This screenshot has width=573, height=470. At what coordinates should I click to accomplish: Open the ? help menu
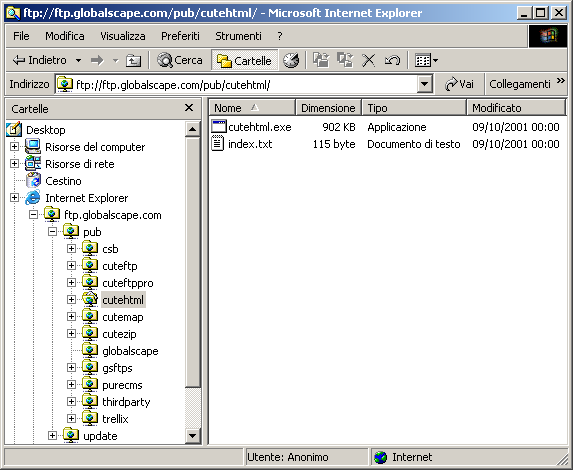(280, 36)
